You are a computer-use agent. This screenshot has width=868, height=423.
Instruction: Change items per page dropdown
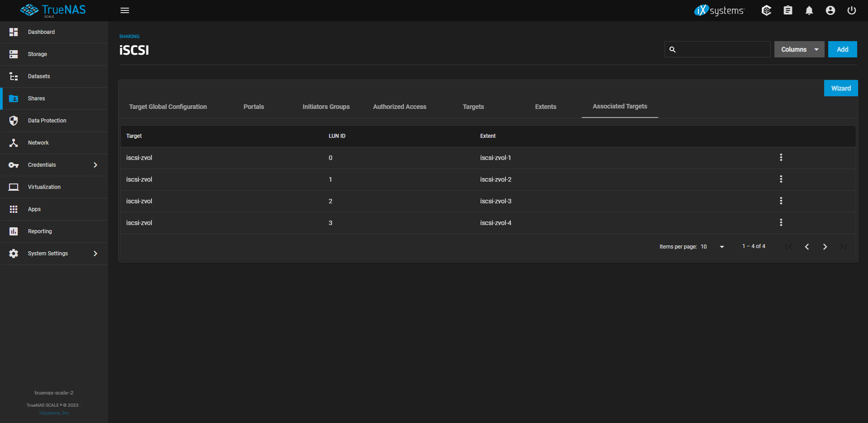coord(712,247)
